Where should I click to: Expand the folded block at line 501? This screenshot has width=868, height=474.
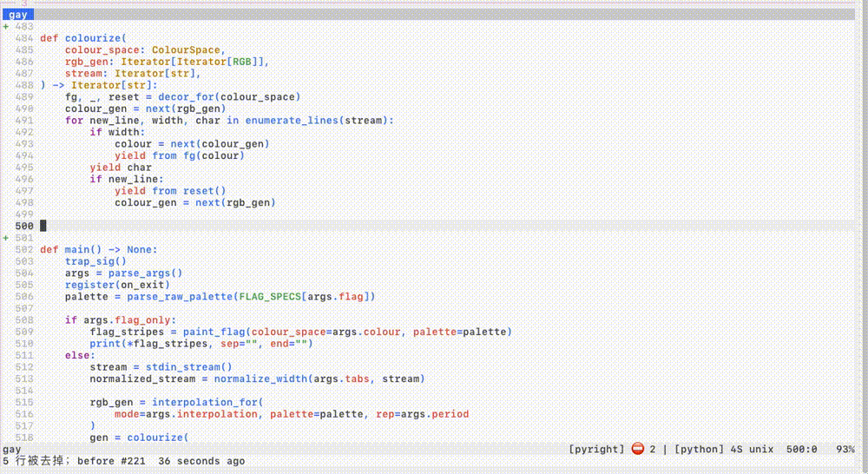tap(6, 237)
